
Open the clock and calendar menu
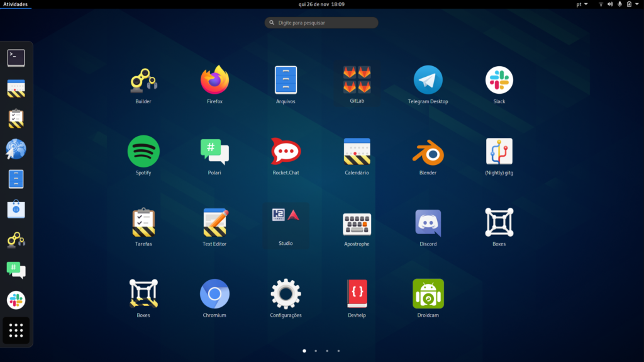click(x=321, y=4)
